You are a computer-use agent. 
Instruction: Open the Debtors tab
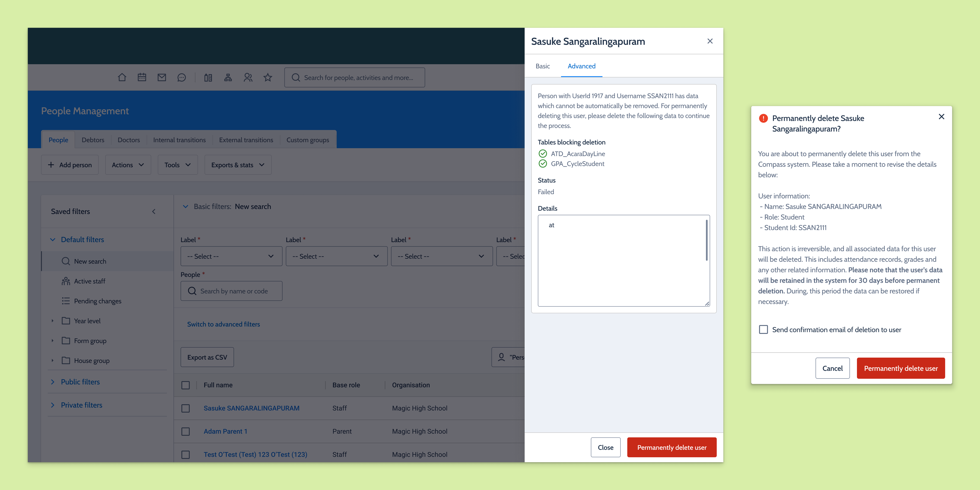[x=93, y=140]
